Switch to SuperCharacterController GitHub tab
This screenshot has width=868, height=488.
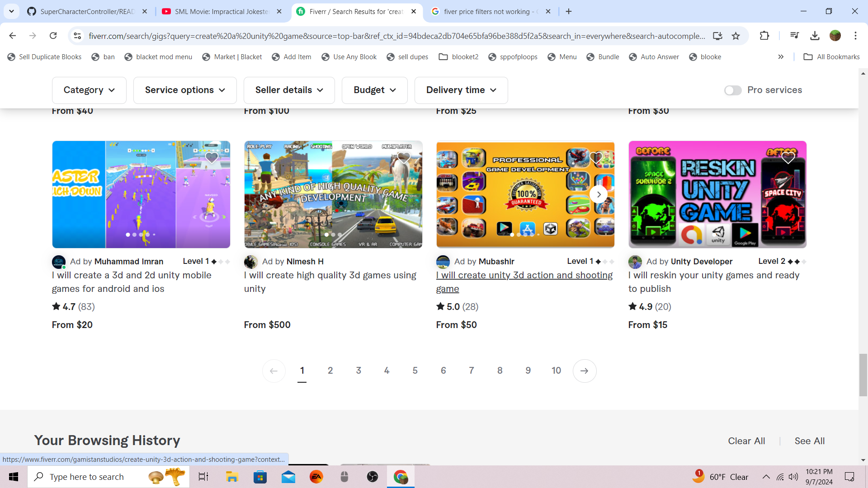tap(87, 11)
